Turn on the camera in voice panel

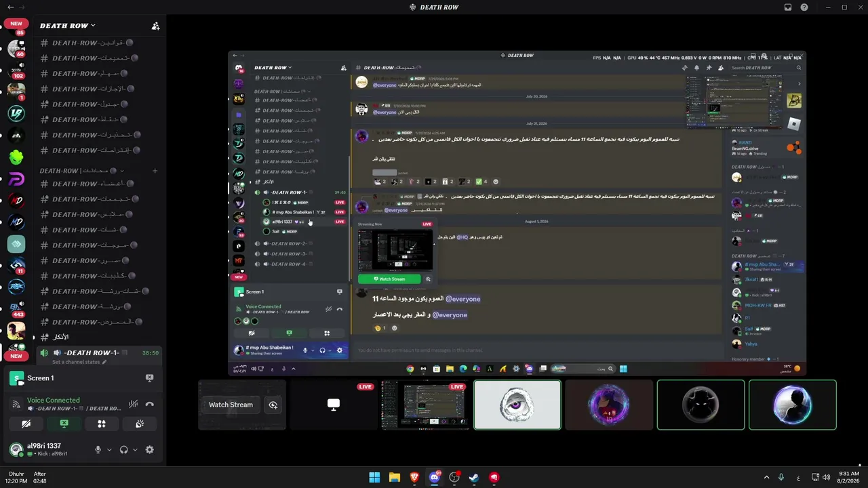26,424
